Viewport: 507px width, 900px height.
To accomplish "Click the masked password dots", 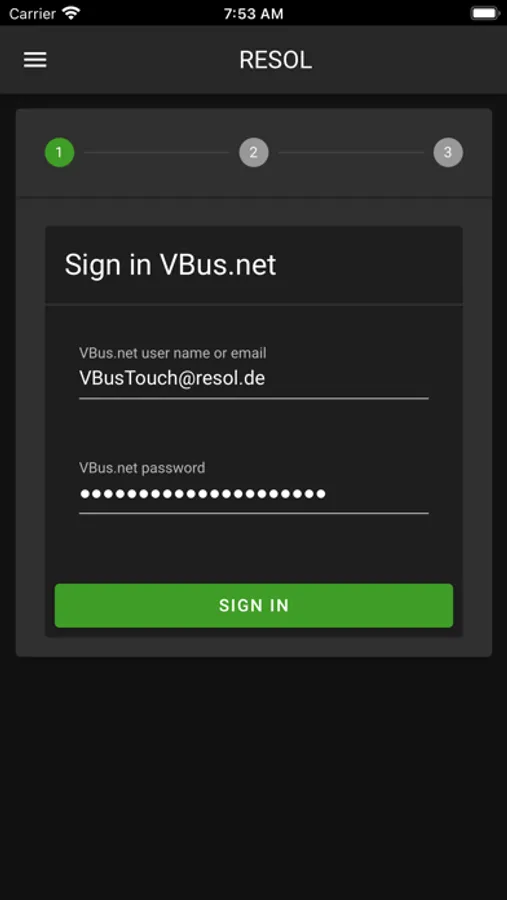I will pos(203,494).
